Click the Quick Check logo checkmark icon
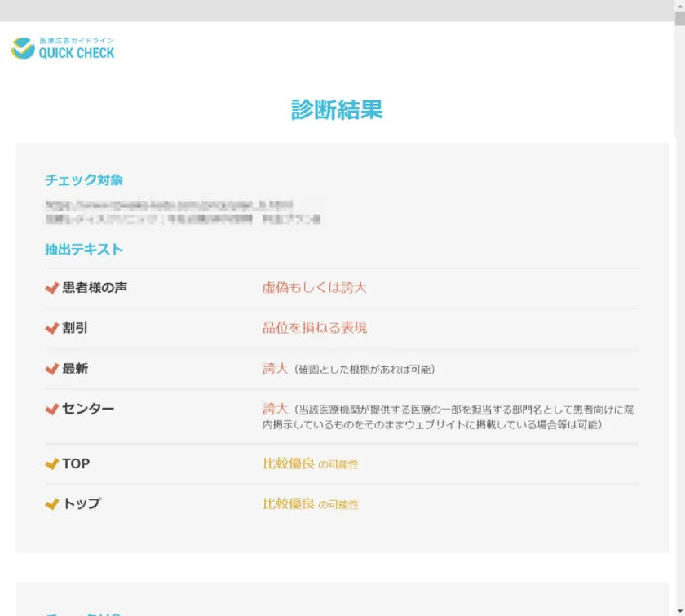Image resolution: width=685 pixels, height=616 pixels. pos(23,48)
